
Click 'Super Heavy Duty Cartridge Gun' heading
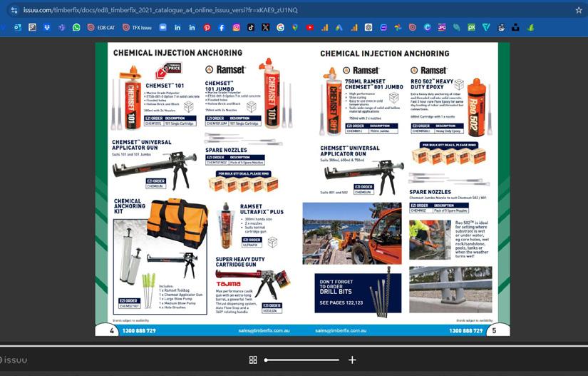[240, 262]
